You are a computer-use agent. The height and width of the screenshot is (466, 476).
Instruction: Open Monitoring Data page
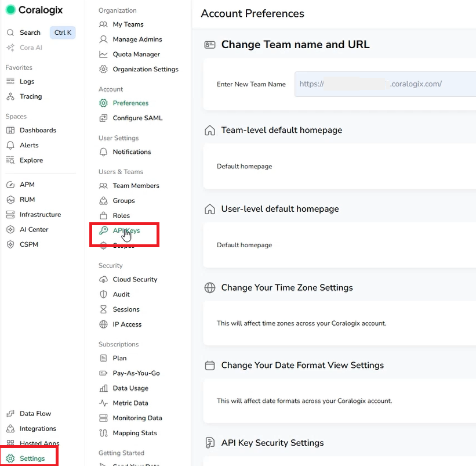(x=137, y=418)
